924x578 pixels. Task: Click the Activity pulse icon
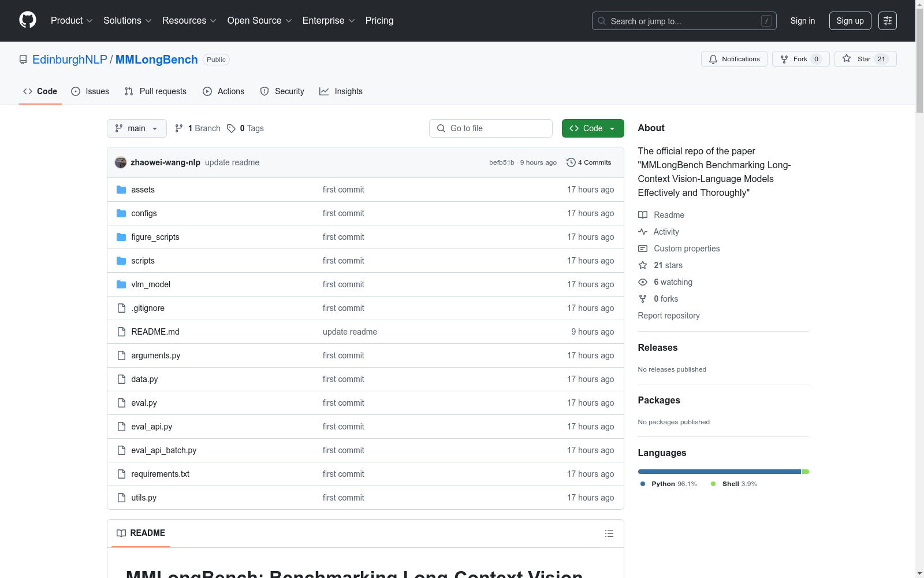(x=643, y=232)
